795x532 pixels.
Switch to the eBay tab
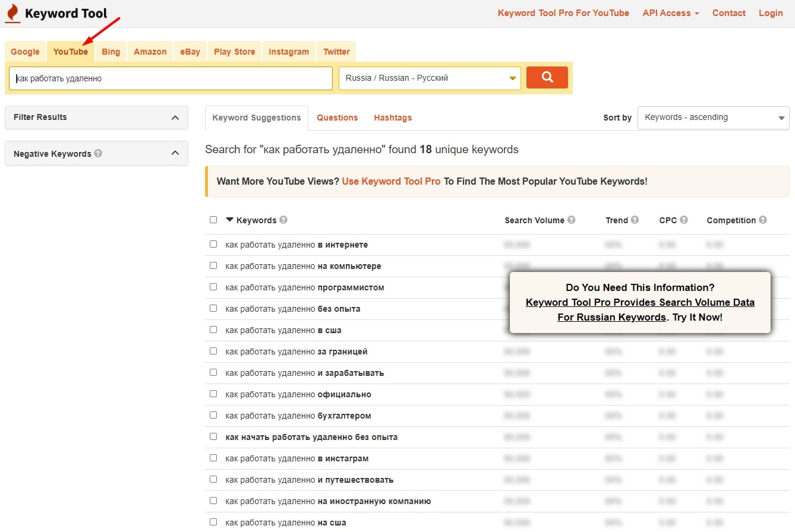pos(190,52)
